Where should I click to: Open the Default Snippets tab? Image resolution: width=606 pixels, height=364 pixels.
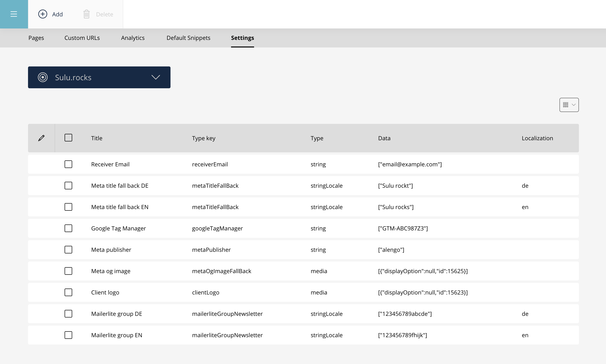click(x=188, y=38)
